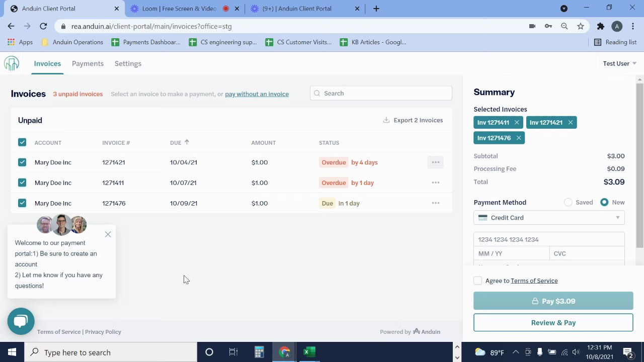Open options menu for invoice 1271421
Image resolution: width=644 pixels, height=362 pixels.
436,162
